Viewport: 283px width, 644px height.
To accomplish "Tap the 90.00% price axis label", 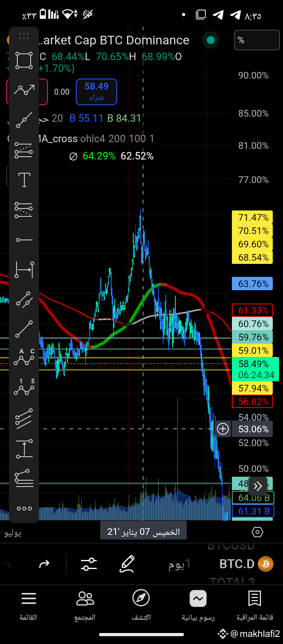I will coord(254,75).
